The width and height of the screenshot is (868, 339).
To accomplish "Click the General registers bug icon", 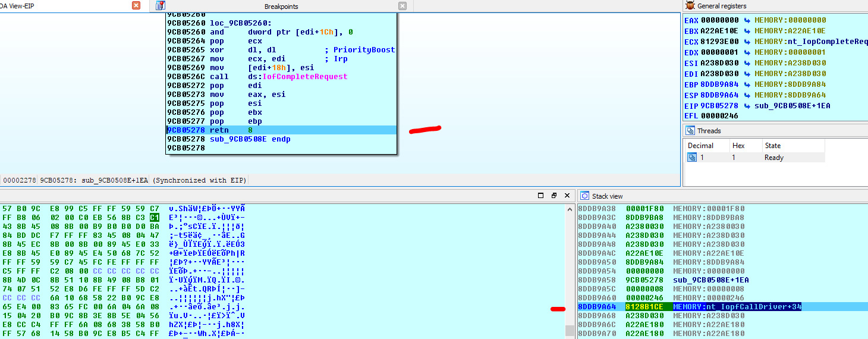I will point(690,6).
